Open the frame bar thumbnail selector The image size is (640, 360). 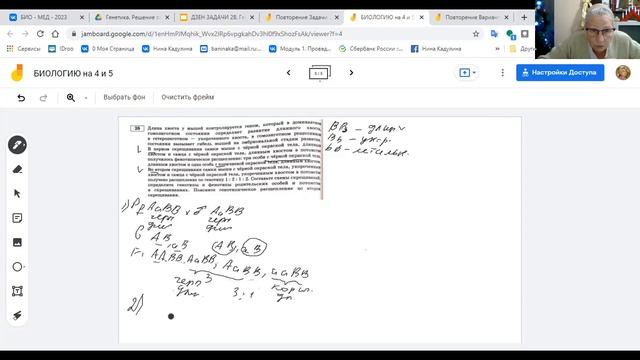(x=320, y=73)
